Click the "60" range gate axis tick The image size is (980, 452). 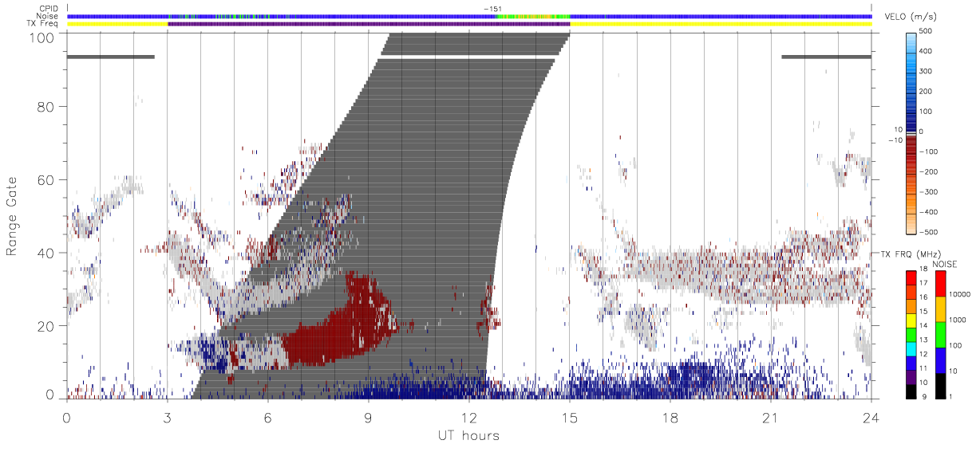point(47,180)
